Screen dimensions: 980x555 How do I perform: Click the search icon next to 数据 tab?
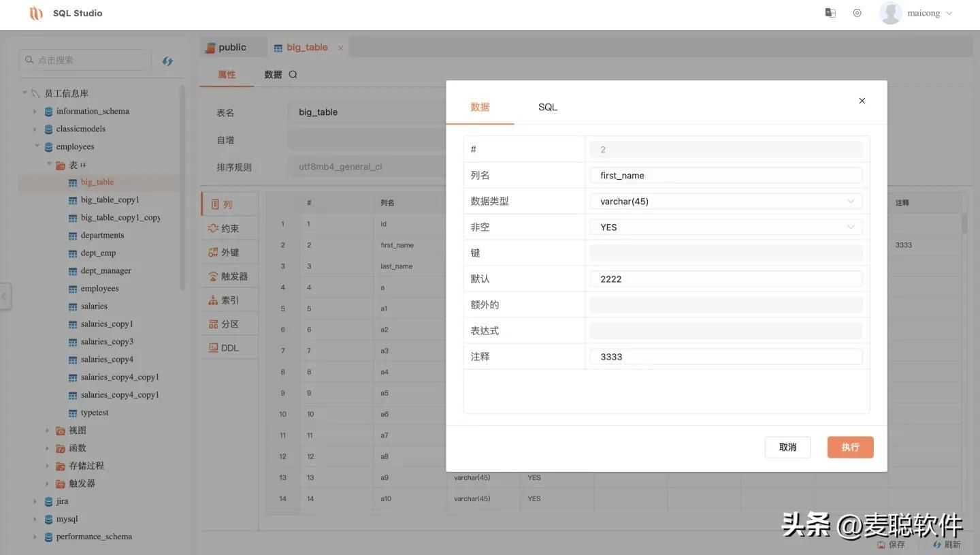pos(293,75)
